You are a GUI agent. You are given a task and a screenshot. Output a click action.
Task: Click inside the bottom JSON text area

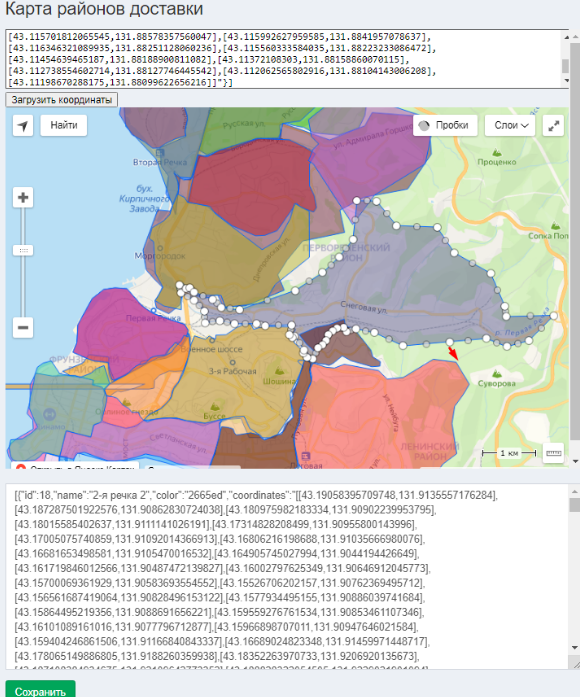pos(287,577)
